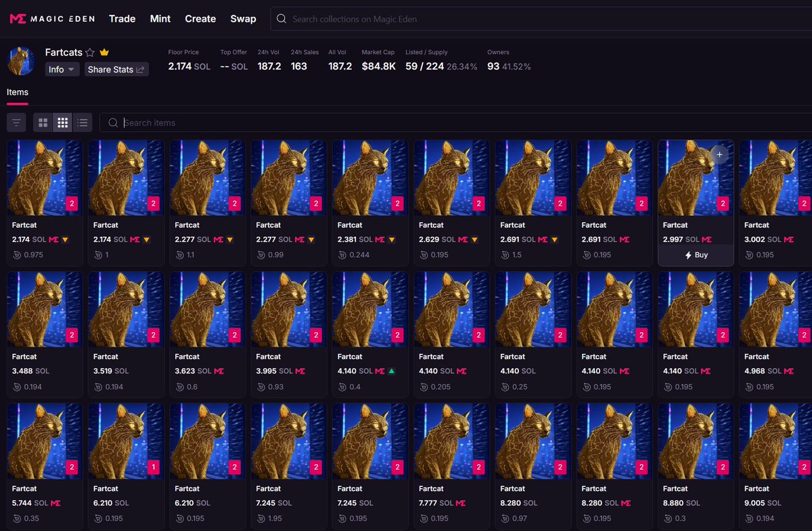812x531 pixels.
Task: Click the 3.995 SOL price text
Action: point(274,371)
